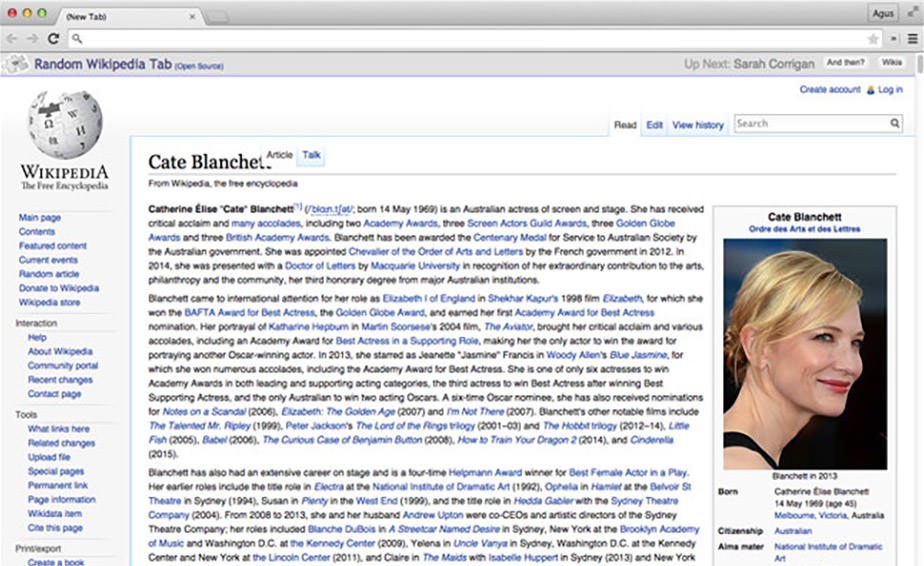Click the browser forward arrow
924x566 pixels.
pos(32,38)
